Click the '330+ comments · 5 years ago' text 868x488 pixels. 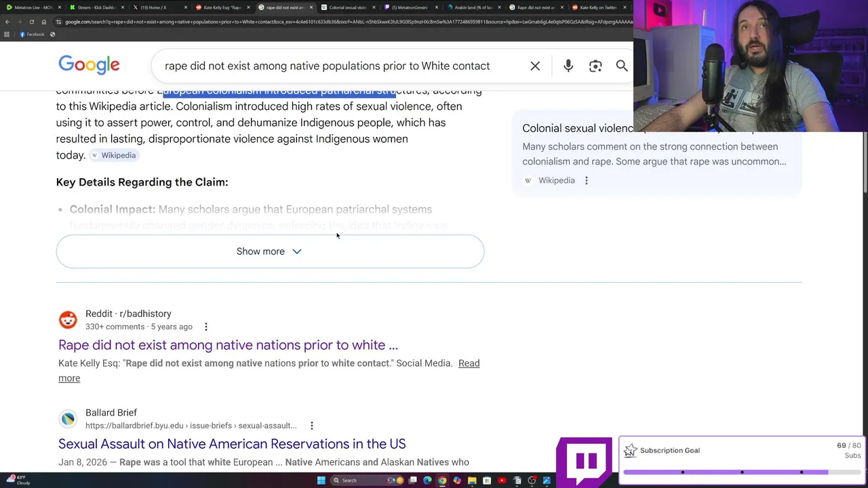point(139,327)
